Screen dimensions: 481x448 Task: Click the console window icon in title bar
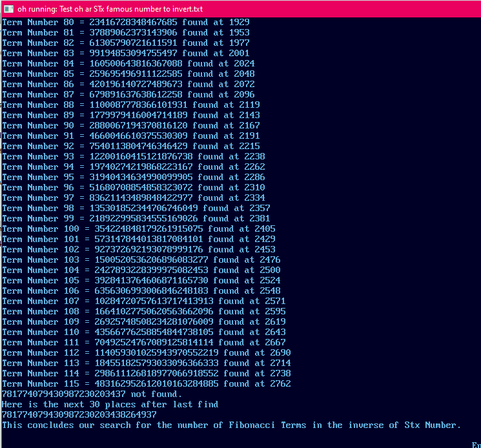pos(8,9)
